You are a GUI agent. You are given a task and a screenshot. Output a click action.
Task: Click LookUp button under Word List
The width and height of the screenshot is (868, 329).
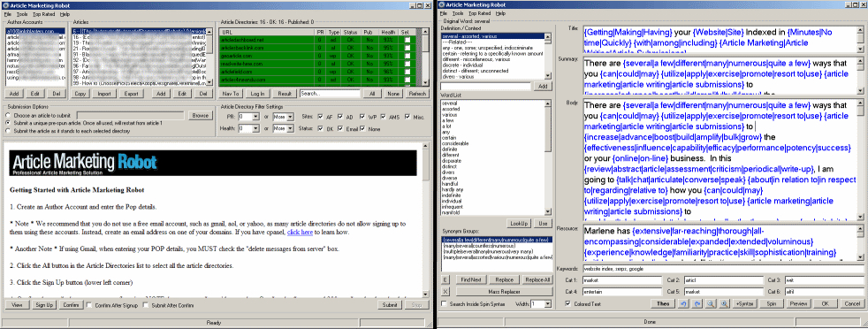[519, 223]
